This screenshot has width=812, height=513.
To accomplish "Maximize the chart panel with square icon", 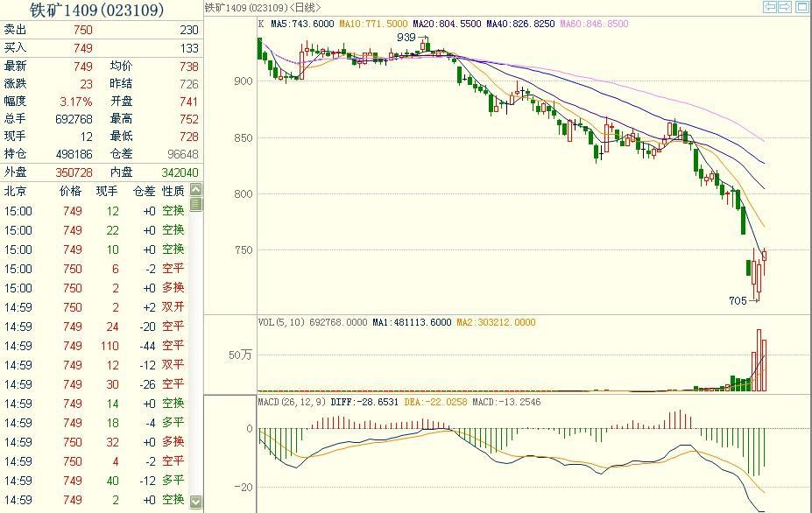I will click(x=801, y=7).
